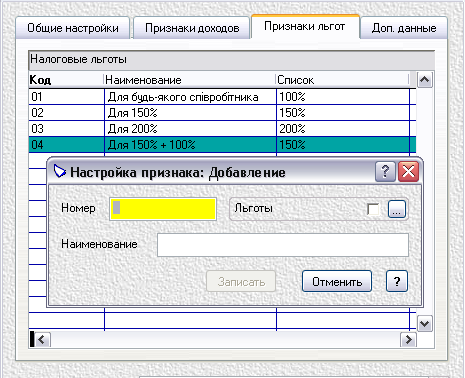Close the Настройка признака dialog

click(408, 172)
